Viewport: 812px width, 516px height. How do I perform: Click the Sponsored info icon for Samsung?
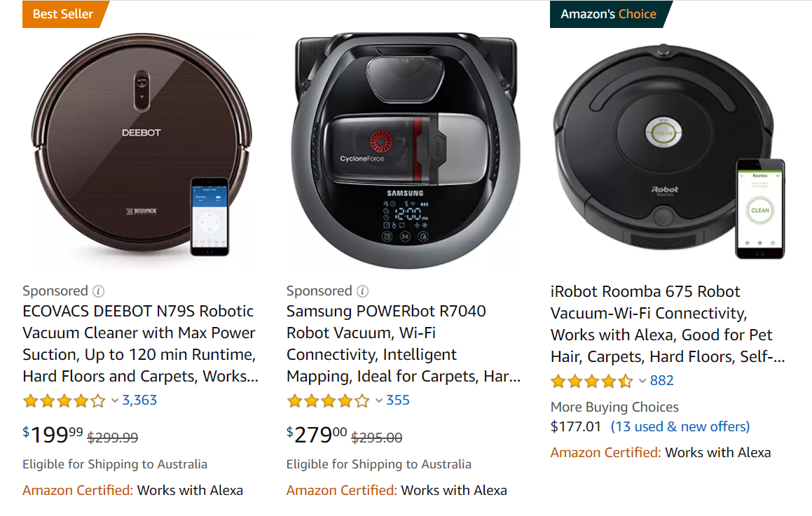[x=363, y=291]
